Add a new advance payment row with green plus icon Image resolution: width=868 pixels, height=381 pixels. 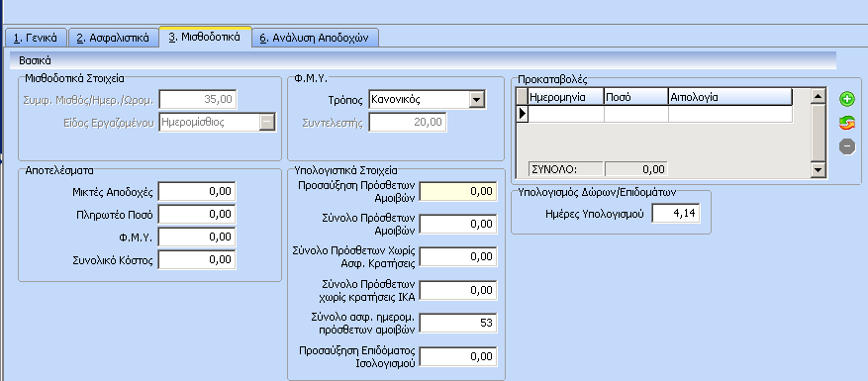847,99
